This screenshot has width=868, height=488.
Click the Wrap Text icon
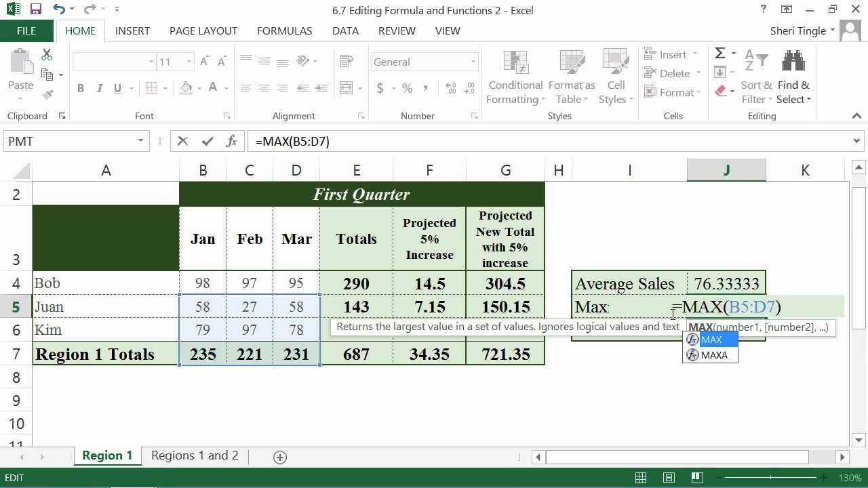(347, 62)
